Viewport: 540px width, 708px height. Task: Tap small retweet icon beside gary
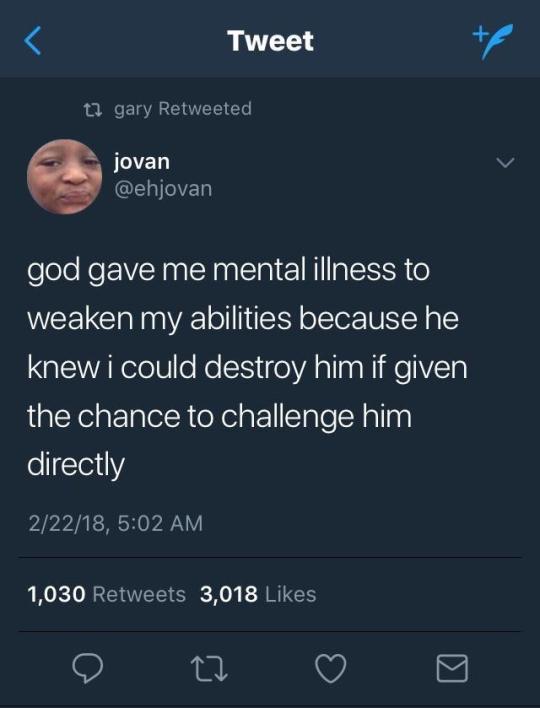93,109
